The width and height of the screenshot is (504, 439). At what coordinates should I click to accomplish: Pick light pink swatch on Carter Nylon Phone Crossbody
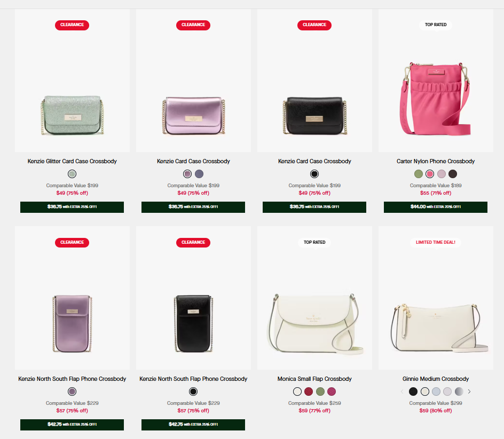click(x=442, y=174)
